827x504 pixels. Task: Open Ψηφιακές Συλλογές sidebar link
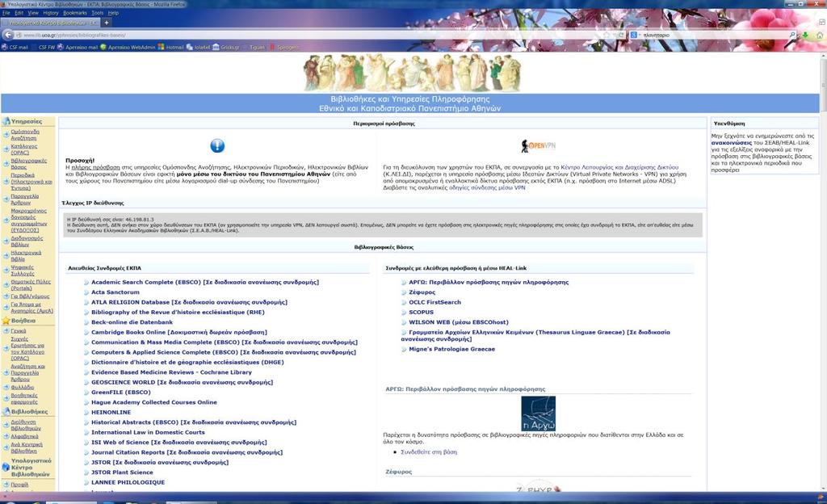(x=22, y=271)
